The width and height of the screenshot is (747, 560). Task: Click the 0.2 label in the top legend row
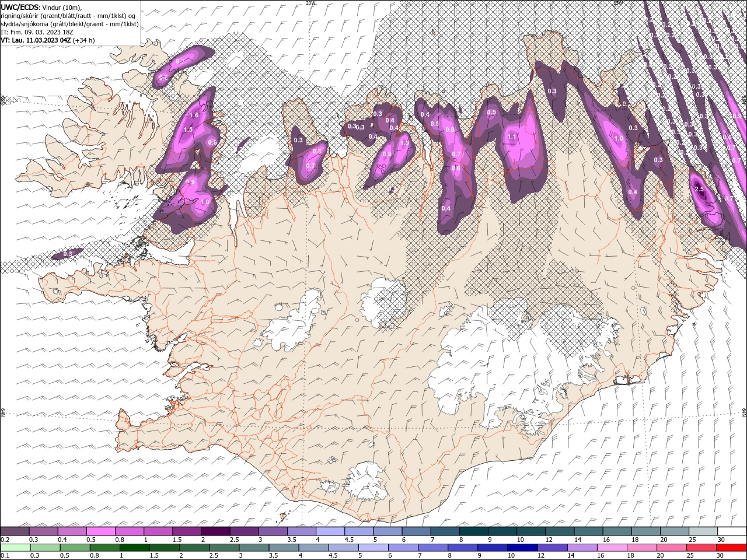tap(5, 540)
